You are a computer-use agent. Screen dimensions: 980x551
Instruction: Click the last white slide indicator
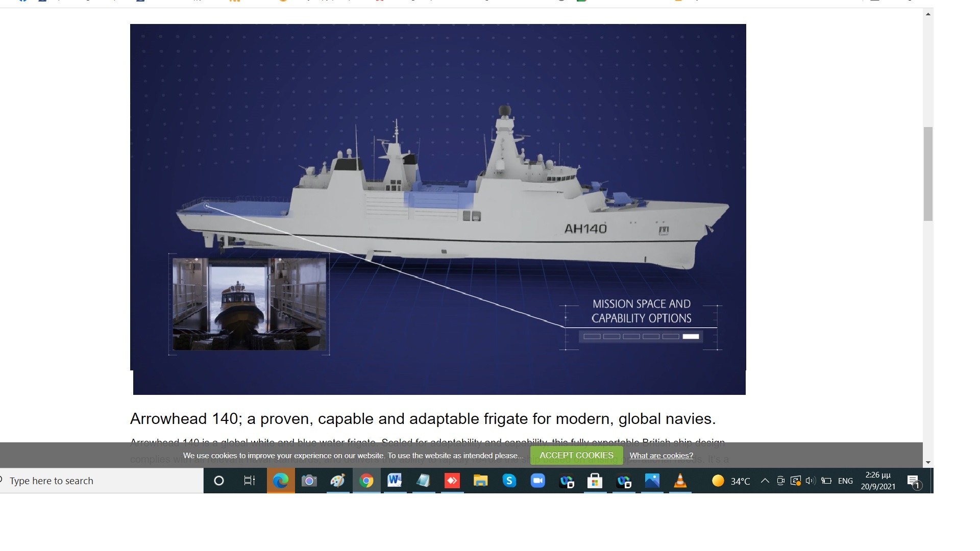pos(691,336)
